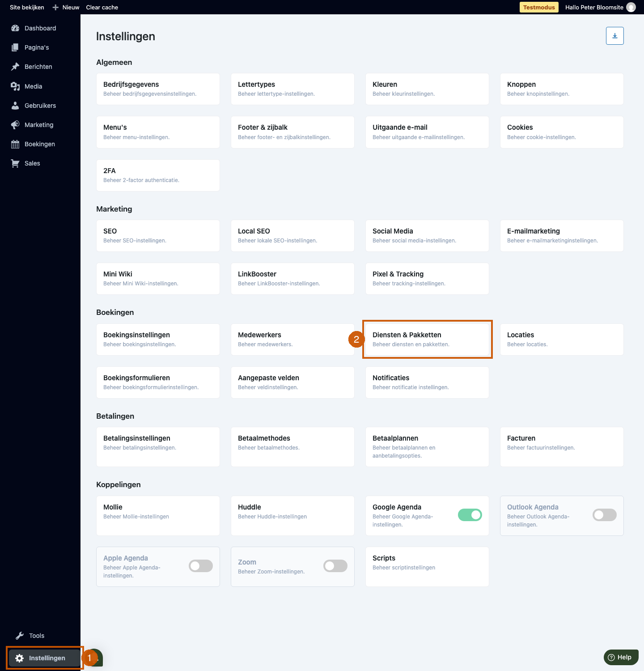Click the download icon button top right
The height and width of the screenshot is (671, 644).
(x=615, y=36)
